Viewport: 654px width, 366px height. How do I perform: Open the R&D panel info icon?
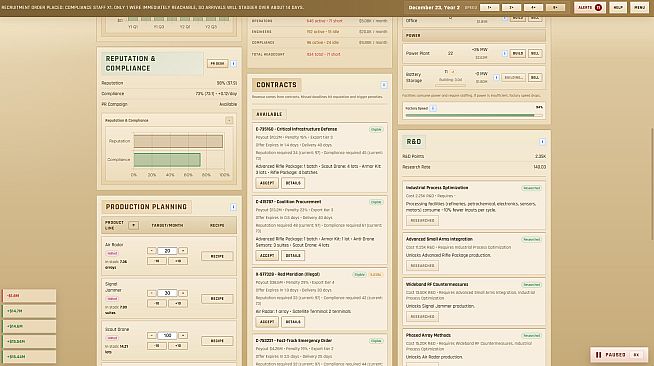[542, 142]
